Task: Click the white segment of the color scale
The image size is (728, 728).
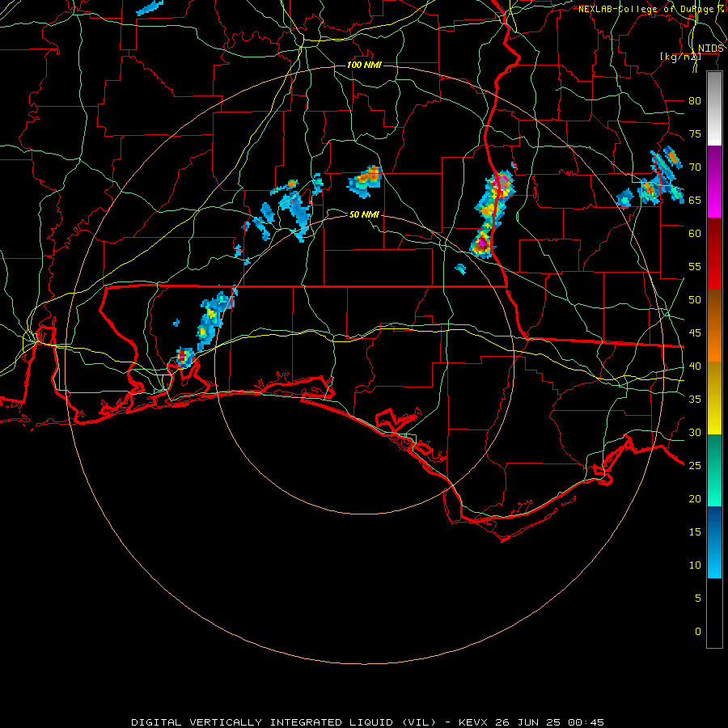Action: (x=714, y=109)
